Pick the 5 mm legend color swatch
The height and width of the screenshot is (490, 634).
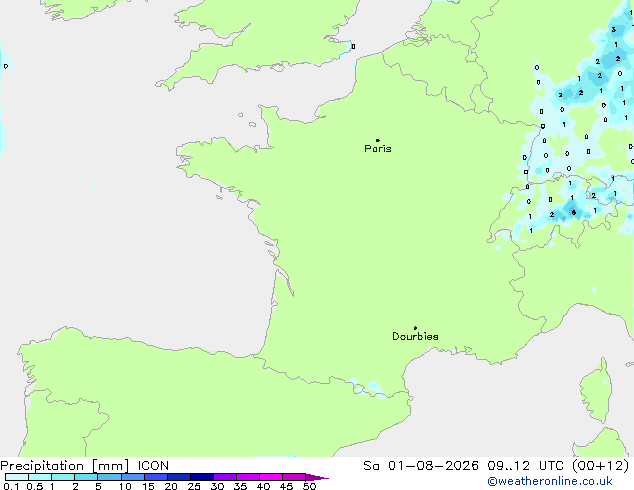109,477
